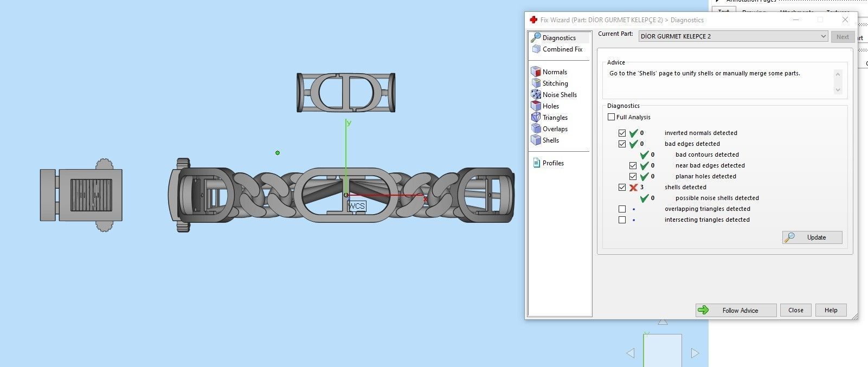Click the Update button
Screen dimensions: 868x367
click(x=812, y=237)
